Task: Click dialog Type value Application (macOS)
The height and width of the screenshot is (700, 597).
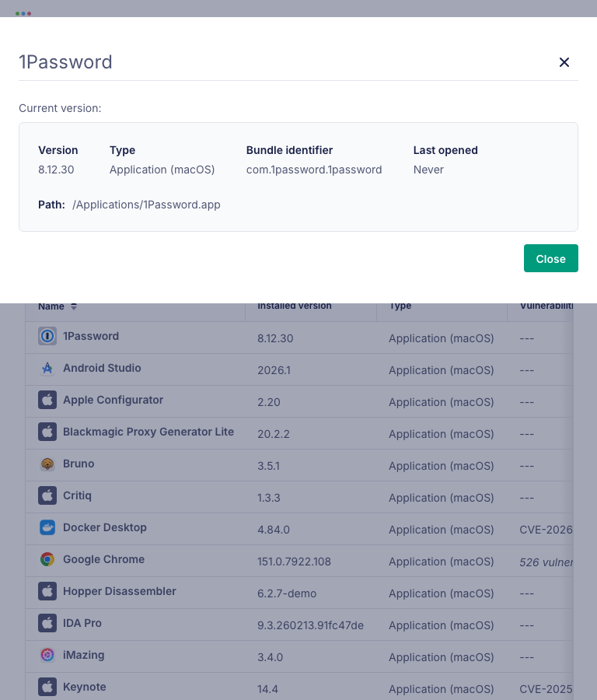Action: 162,170
